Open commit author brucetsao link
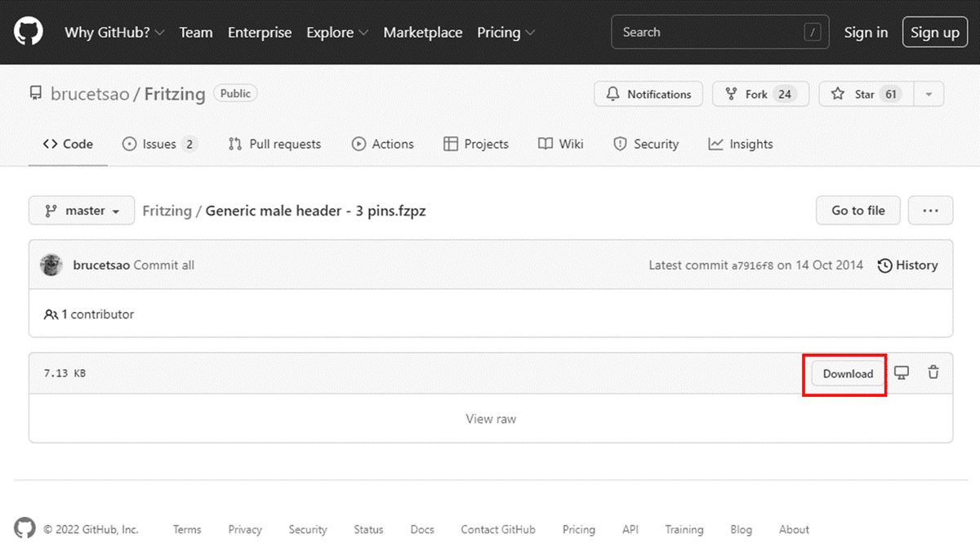 [x=101, y=265]
